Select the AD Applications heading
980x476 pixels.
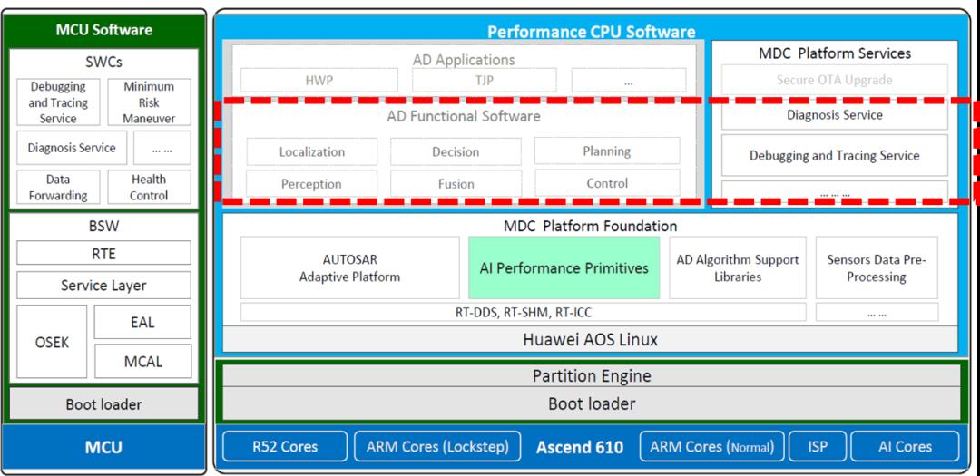(464, 60)
